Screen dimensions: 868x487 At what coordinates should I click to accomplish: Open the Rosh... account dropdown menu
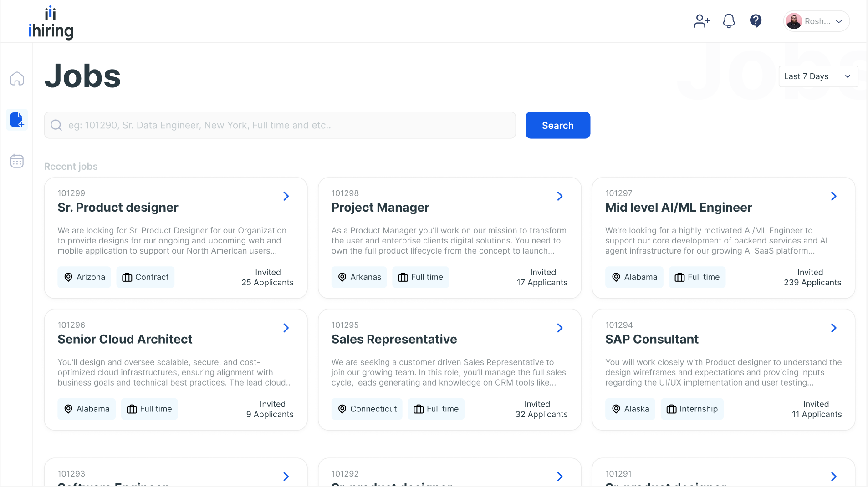coord(838,21)
